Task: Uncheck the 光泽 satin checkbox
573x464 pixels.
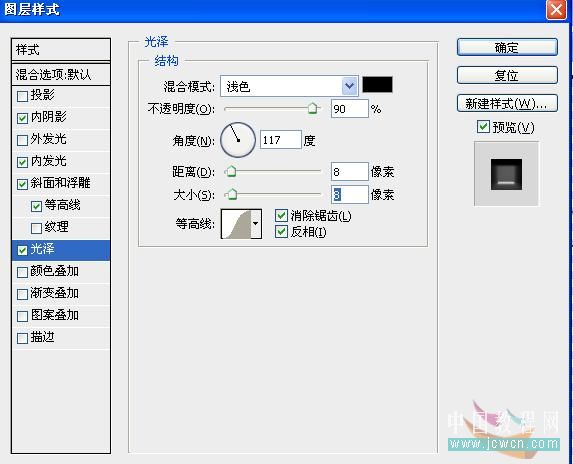Action: (22, 250)
